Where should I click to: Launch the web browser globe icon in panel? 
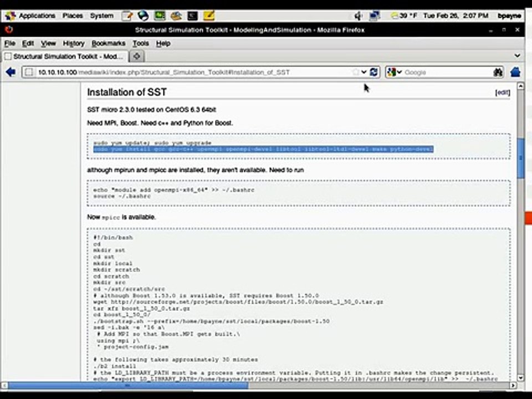[x=143, y=16]
